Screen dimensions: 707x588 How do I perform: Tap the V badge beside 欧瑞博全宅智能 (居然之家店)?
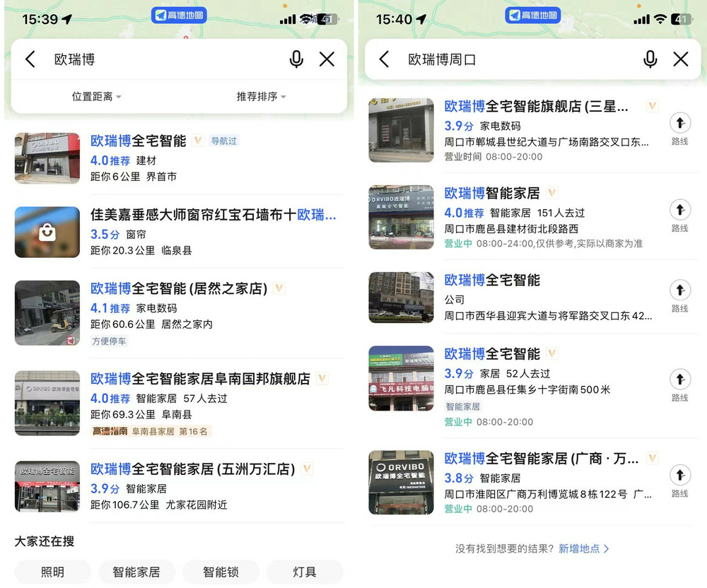click(279, 288)
